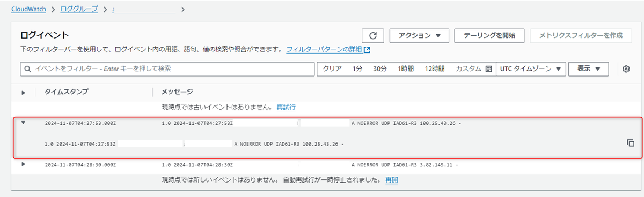Open the UTC タイムゾーン dropdown
Screen dimensions: 644x197
[x=530, y=69]
